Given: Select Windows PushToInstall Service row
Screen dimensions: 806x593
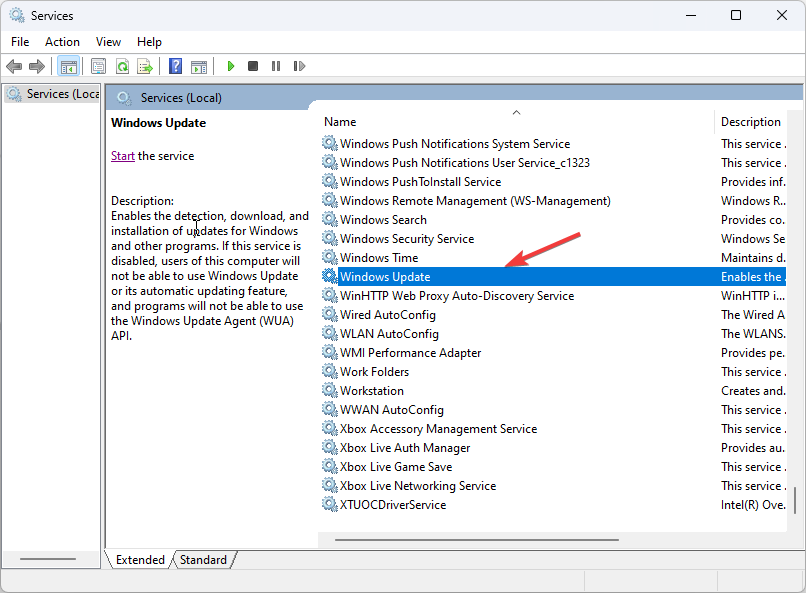Looking at the screenshot, I should coord(553,182).
